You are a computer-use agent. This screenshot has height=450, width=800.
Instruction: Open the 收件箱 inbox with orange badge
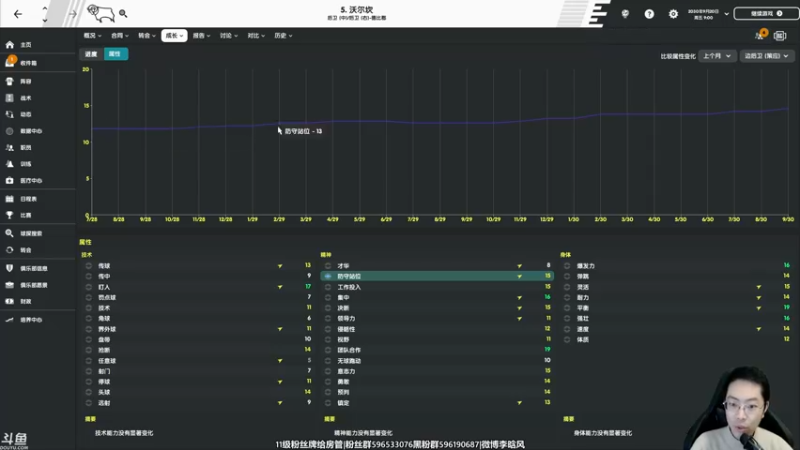point(10,62)
